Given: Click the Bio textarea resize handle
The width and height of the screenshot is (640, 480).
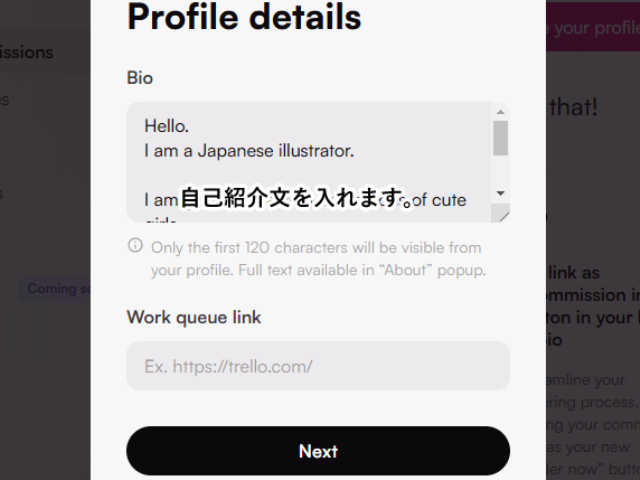Looking at the screenshot, I should tap(503, 214).
